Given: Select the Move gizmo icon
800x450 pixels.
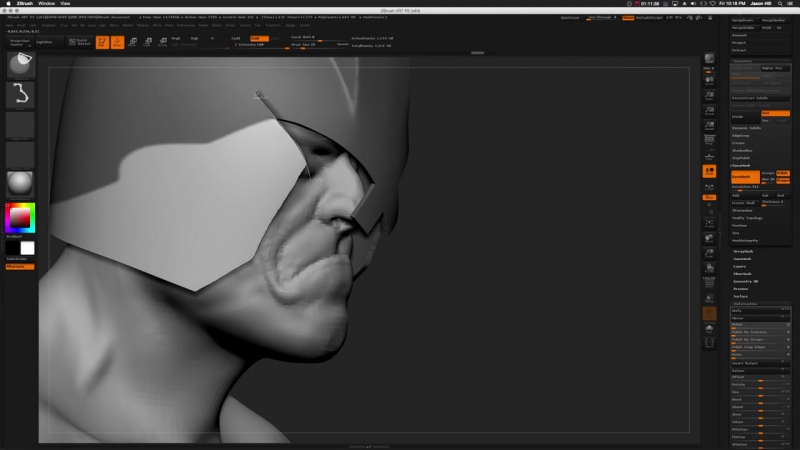Looking at the screenshot, I should click(x=133, y=42).
